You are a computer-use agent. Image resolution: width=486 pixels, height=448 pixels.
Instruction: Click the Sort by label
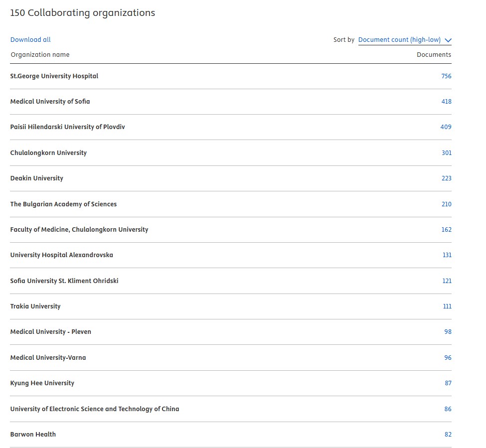344,40
